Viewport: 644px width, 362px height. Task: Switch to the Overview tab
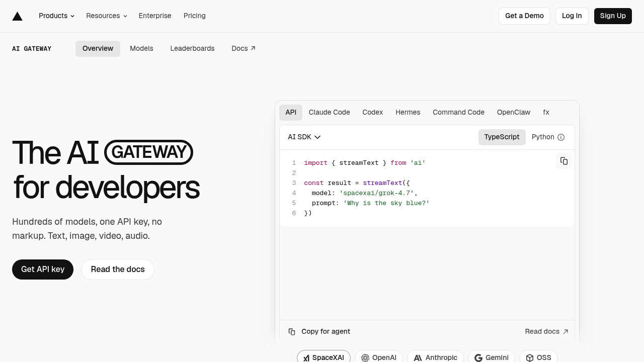point(98,49)
